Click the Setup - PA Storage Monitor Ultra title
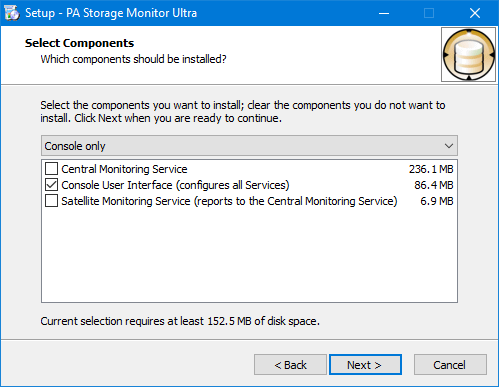This screenshot has width=499, height=387. tap(111, 13)
